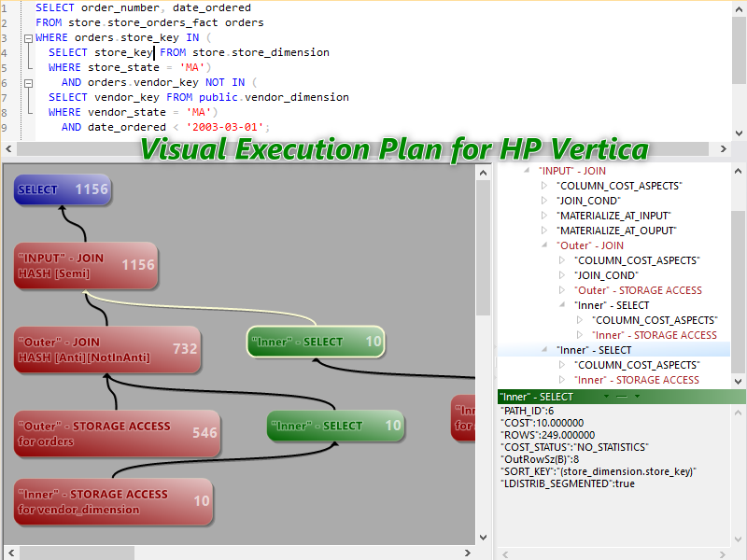Click the properties panel horizontal scroll-right arrow
Image resolution: width=747 pixels, height=560 pixels.
click(x=722, y=553)
